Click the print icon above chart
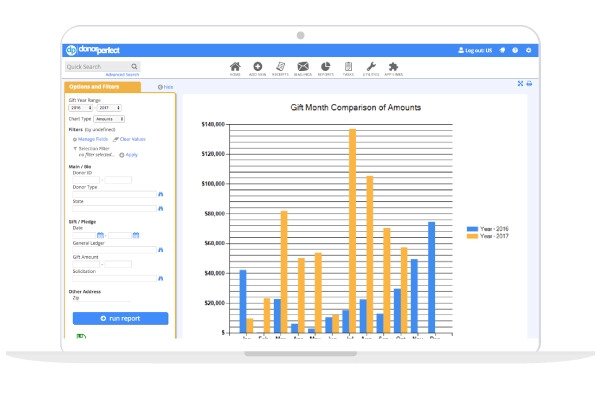 click(x=529, y=83)
